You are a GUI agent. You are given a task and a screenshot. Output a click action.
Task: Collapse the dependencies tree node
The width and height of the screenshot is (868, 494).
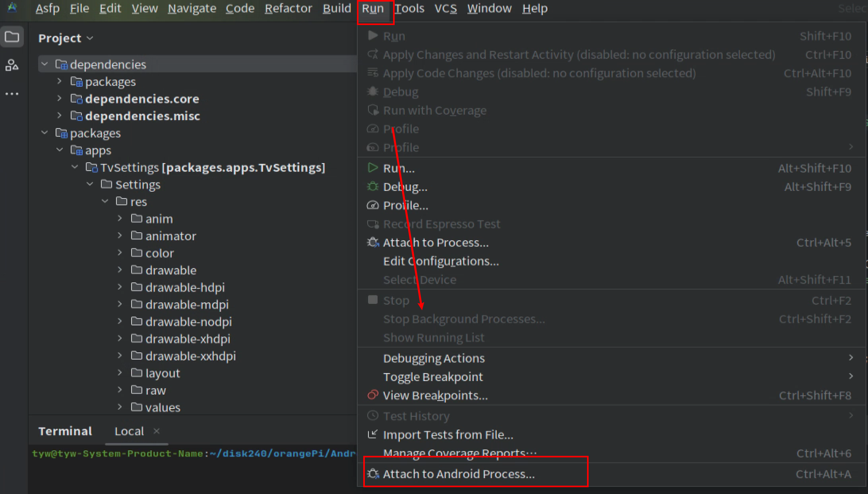tap(45, 64)
